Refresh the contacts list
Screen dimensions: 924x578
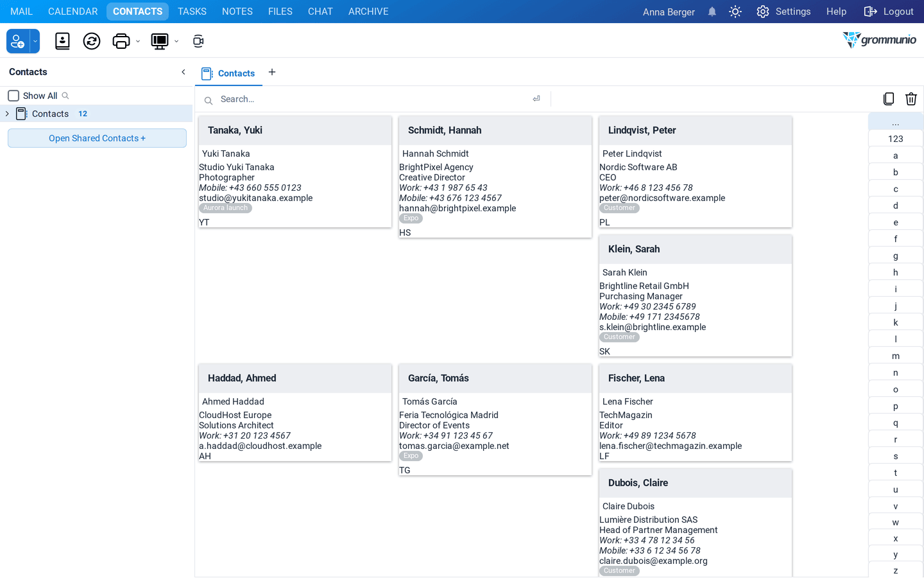coord(92,41)
